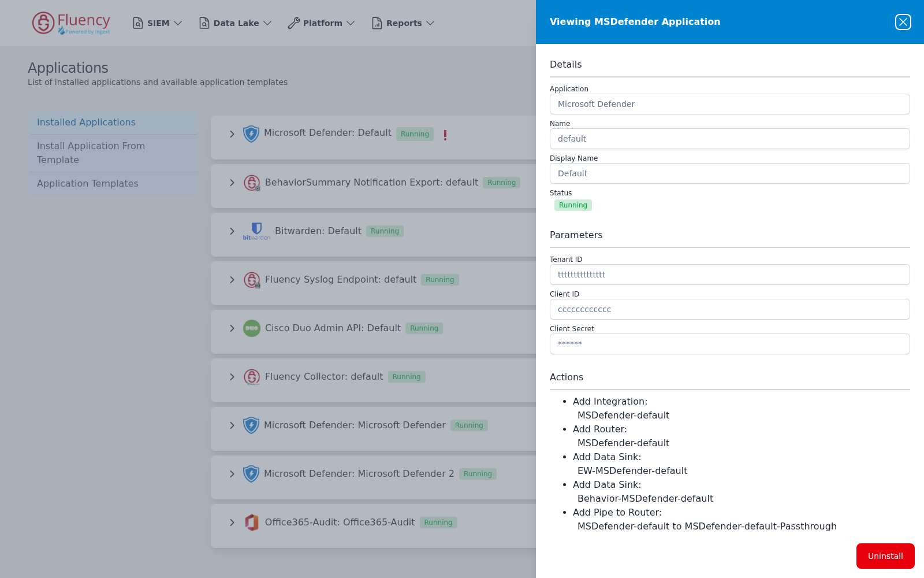Click the BehaviorSummary Notification Export icon

[x=252, y=183]
